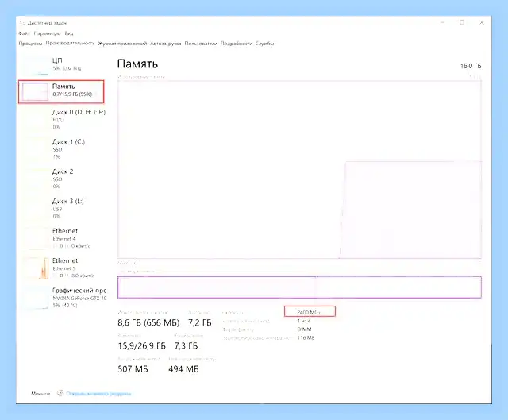Close the Task Manager window

tap(482, 22)
